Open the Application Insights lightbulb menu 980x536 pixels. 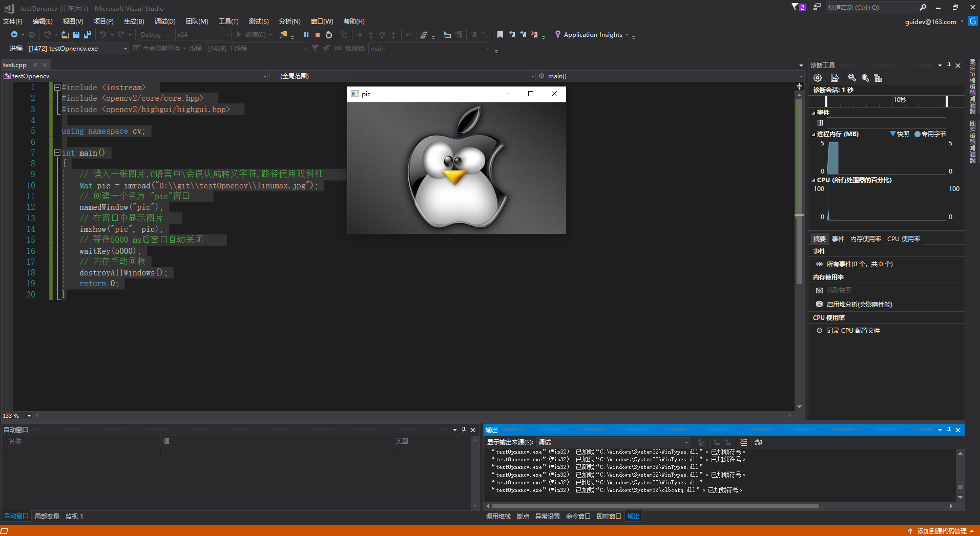tap(592, 35)
